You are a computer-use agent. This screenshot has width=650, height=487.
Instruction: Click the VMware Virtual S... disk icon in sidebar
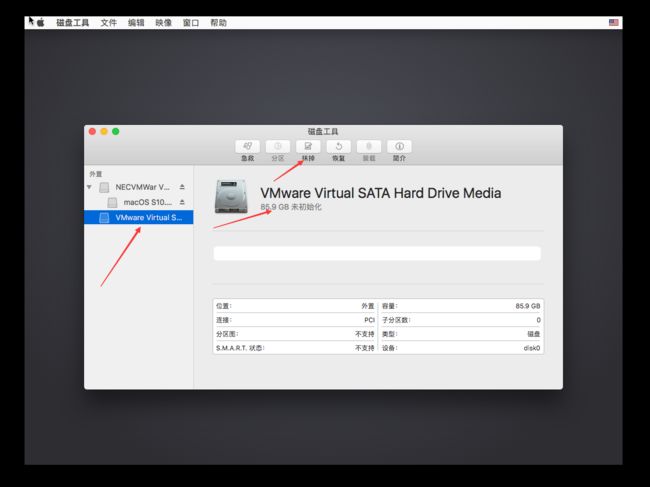tap(104, 218)
